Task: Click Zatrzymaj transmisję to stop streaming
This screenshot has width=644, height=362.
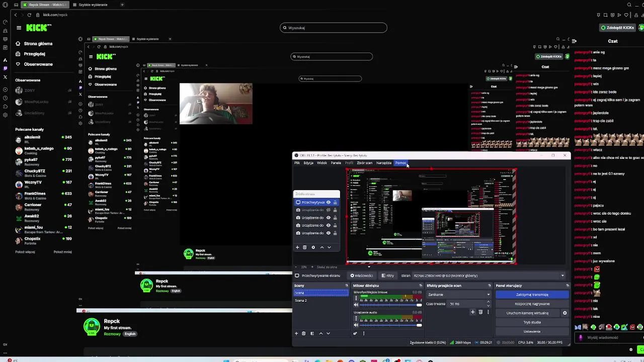Action: tap(532, 295)
